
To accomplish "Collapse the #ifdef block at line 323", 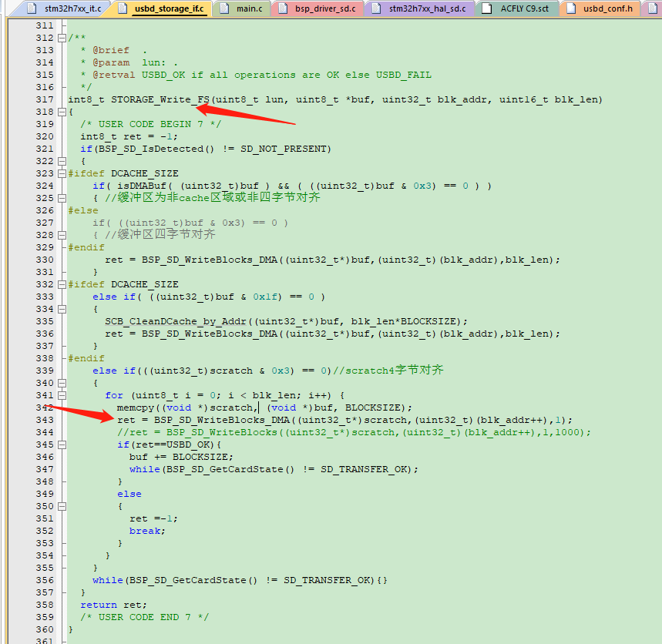I will [62, 173].
